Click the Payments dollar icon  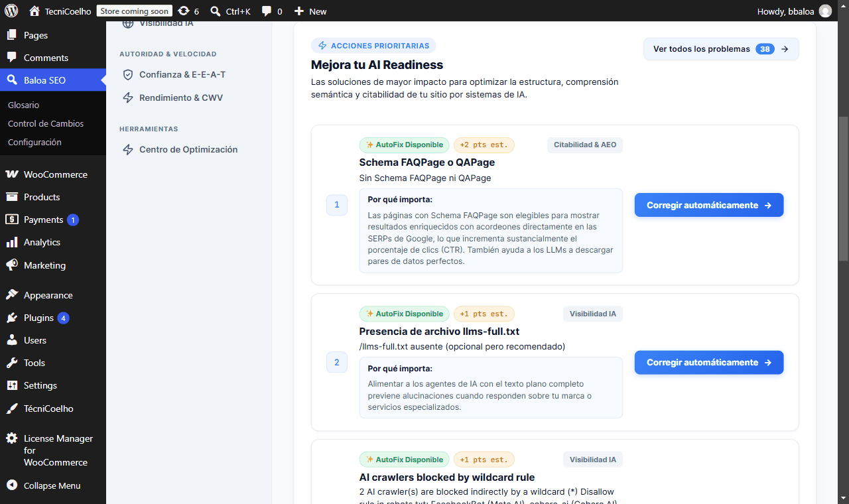coord(12,220)
